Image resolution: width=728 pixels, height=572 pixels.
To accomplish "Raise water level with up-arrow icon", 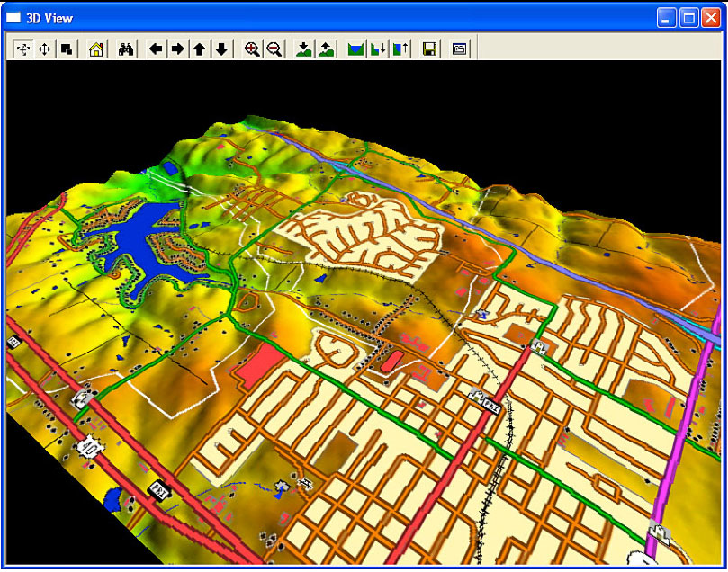I will (400, 49).
